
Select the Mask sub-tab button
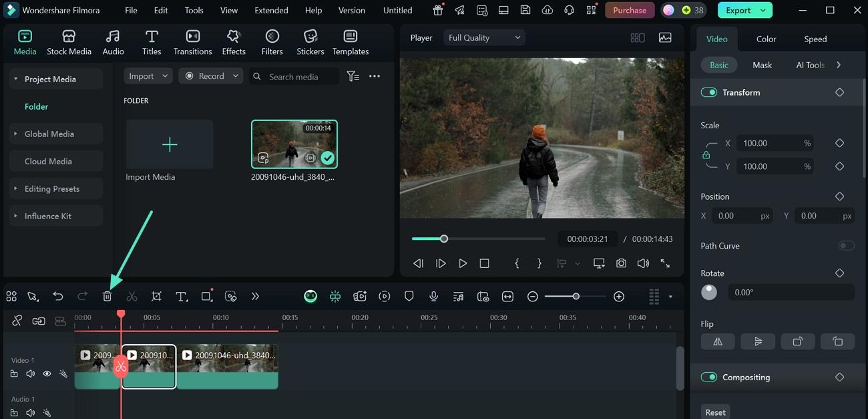[762, 65]
